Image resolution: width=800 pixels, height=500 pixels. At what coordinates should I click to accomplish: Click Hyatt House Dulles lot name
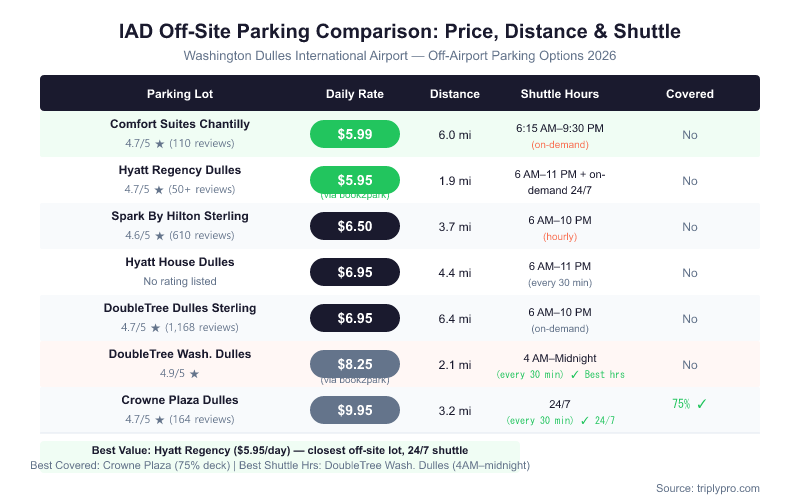click(x=180, y=262)
